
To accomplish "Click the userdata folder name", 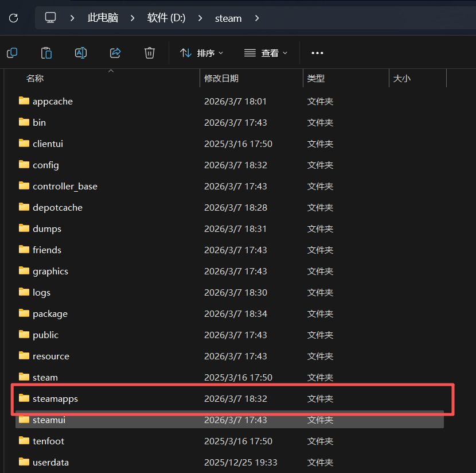I will [x=50, y=462].
